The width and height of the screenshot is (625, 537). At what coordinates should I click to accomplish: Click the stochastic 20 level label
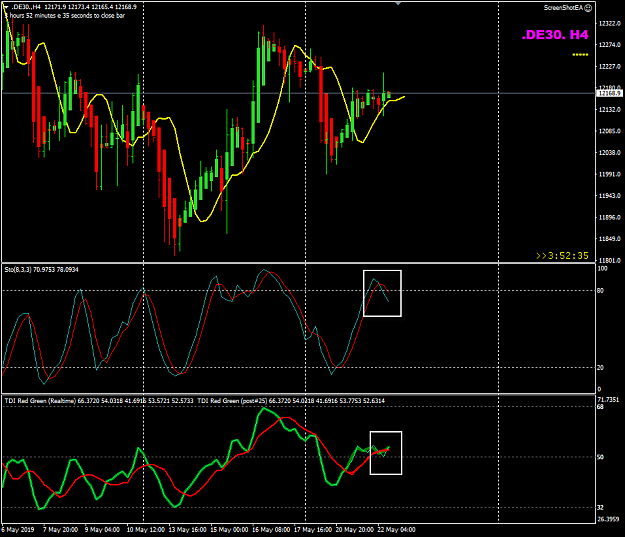click(600, 368)
